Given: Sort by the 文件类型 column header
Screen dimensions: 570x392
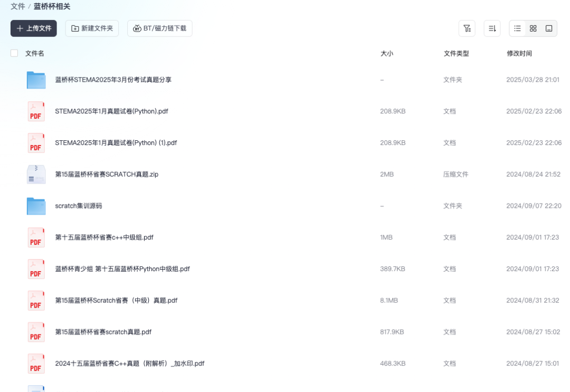Looking at the screenshot, I should (456, 53).
